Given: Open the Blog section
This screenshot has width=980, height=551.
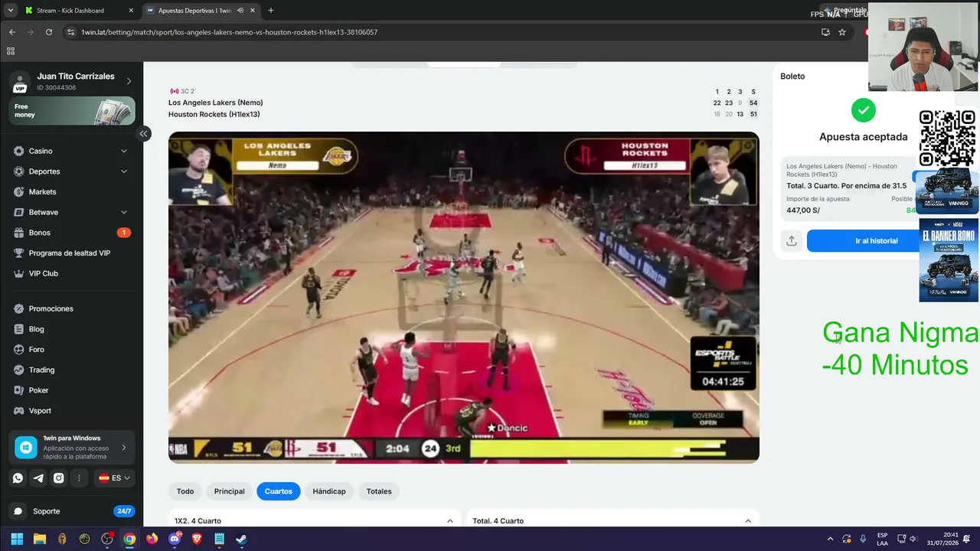Looking at the screenshot, I should [x=37, y=329].
